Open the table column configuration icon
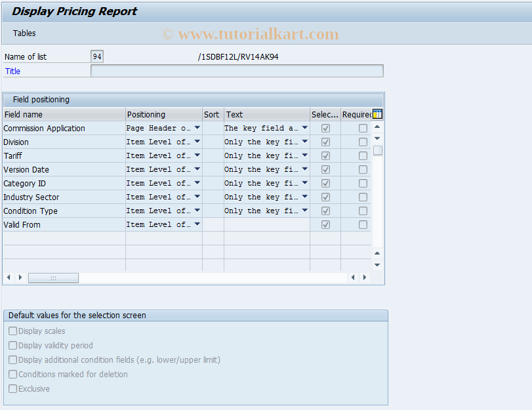The image size is (532, 410). point(377,113)
